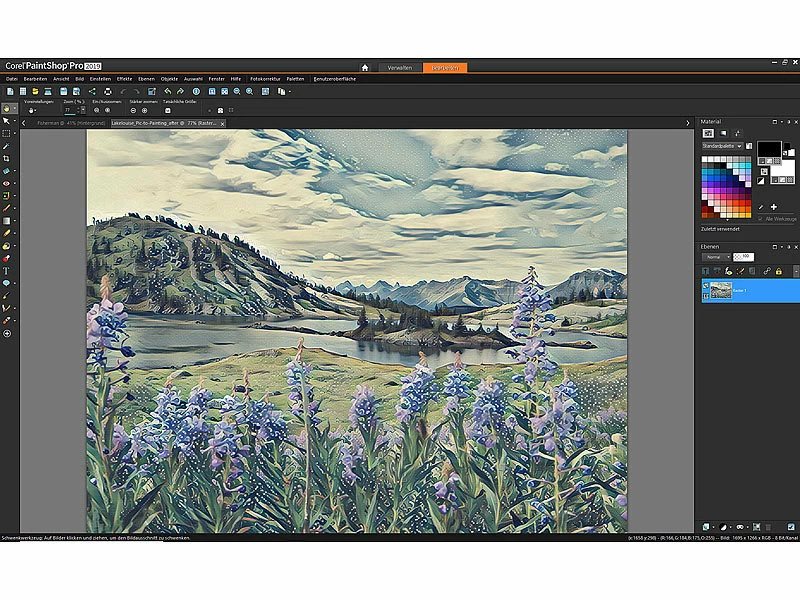Toggle 'Alle Werkzeuge' checkbox
The width and height of the screenshot is (800, 600).
[x=760, y=217]
